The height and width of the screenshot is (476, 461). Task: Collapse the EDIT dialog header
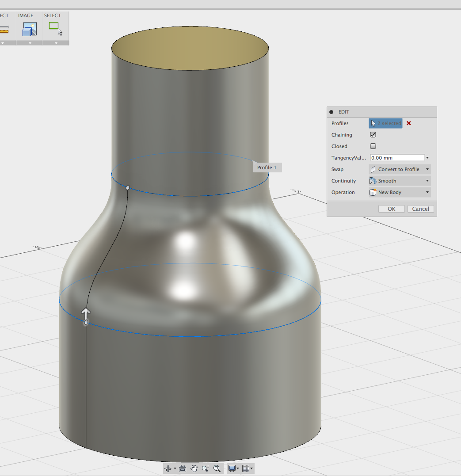[331, 112]
